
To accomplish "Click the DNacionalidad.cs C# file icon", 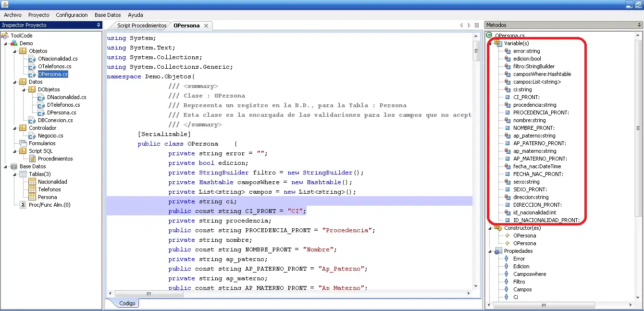I will [41, 97].
